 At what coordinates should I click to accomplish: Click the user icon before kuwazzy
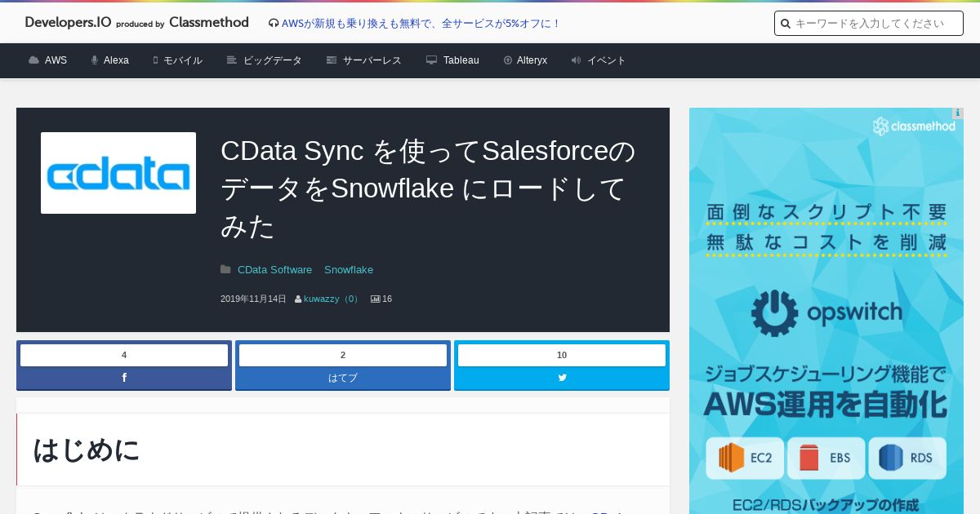pos(298,299)
